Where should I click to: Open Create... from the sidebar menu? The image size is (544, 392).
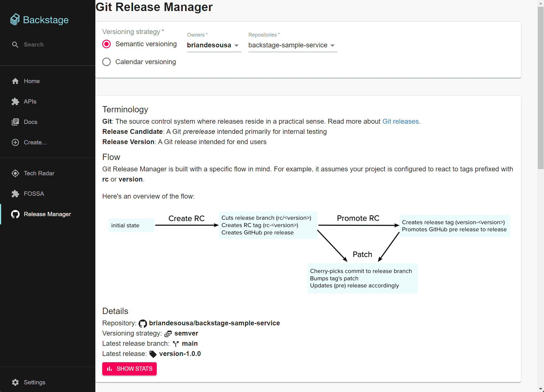point(48,142)
